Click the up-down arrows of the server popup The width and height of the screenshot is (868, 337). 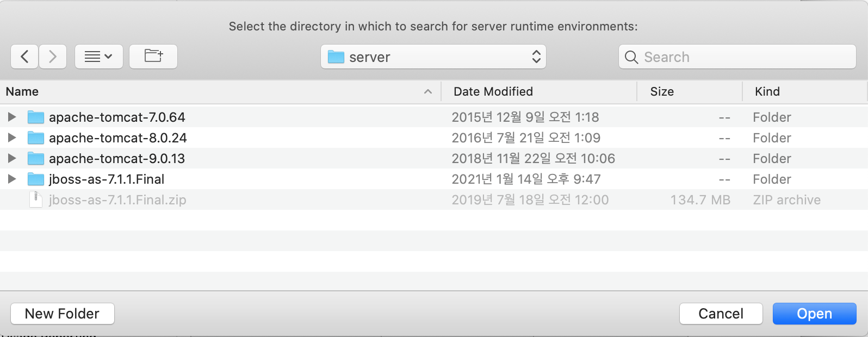pos(536,57)
